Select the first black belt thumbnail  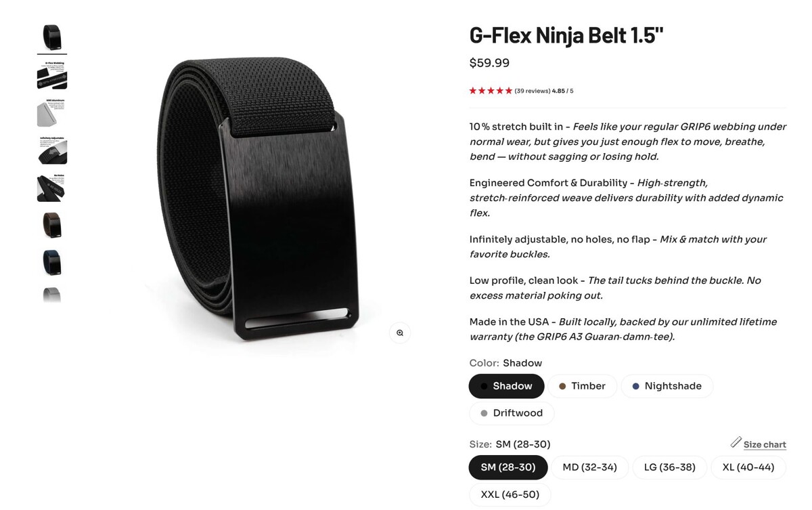click(x=52, y=37)
